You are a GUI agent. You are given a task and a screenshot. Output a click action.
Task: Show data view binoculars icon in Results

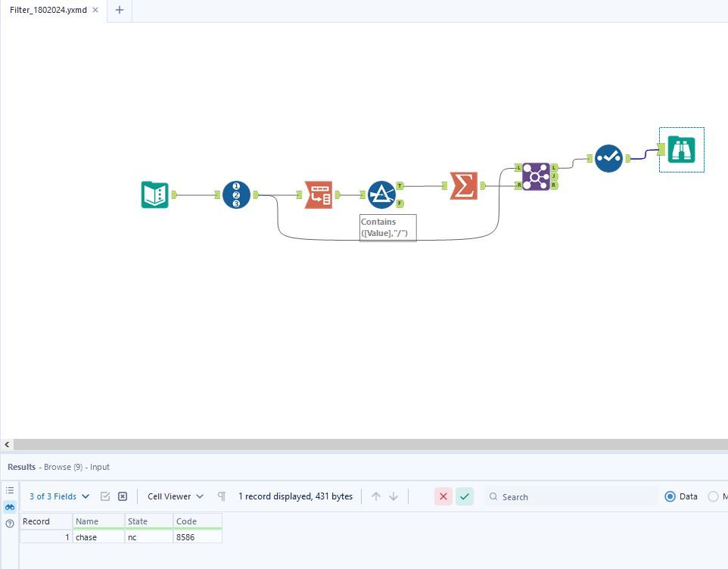tap(10, 507)
